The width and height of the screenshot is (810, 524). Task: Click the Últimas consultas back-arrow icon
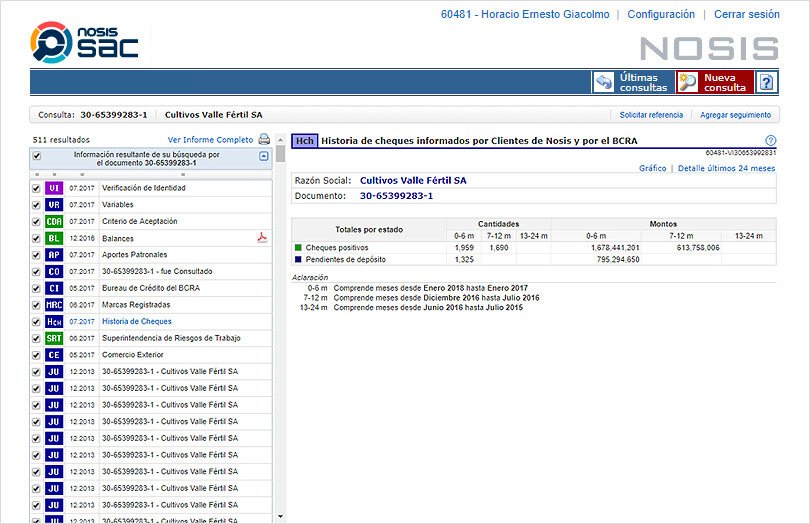(x=603, y=82)
